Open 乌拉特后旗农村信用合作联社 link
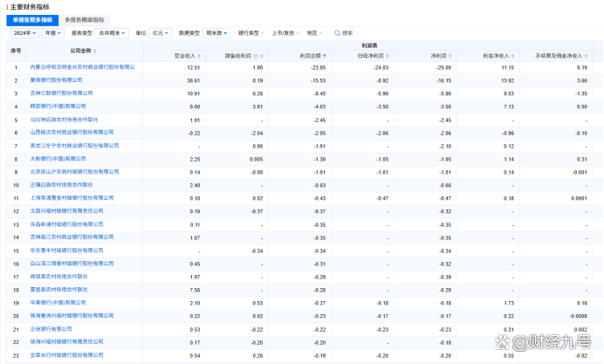Image resolution: width=604 pixels, height=364 pixels. [x=65, y=120]
